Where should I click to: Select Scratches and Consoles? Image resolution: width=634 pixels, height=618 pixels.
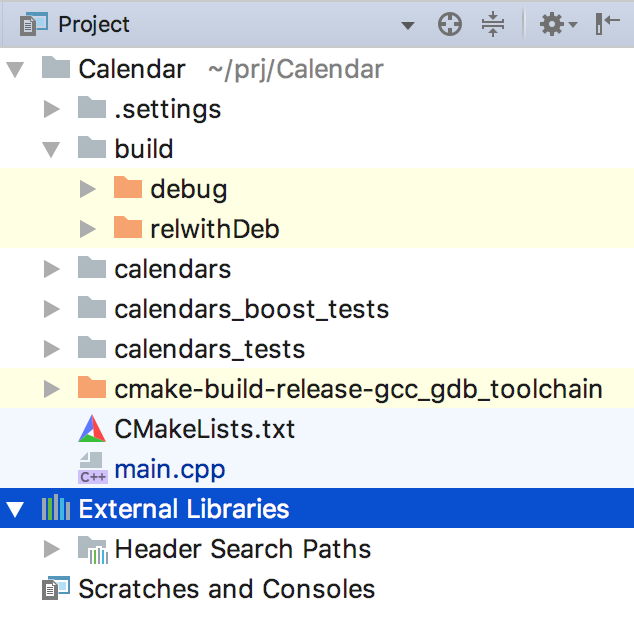[317, 588]
